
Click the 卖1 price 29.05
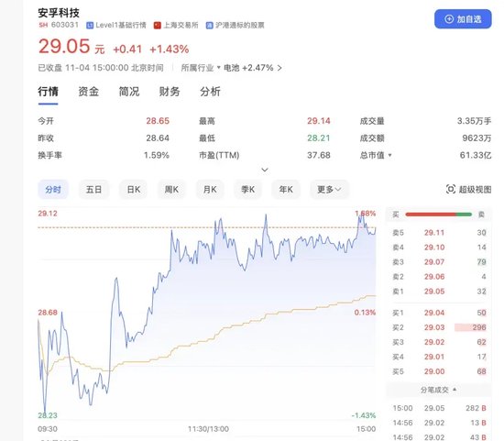[x=434, y=292]
